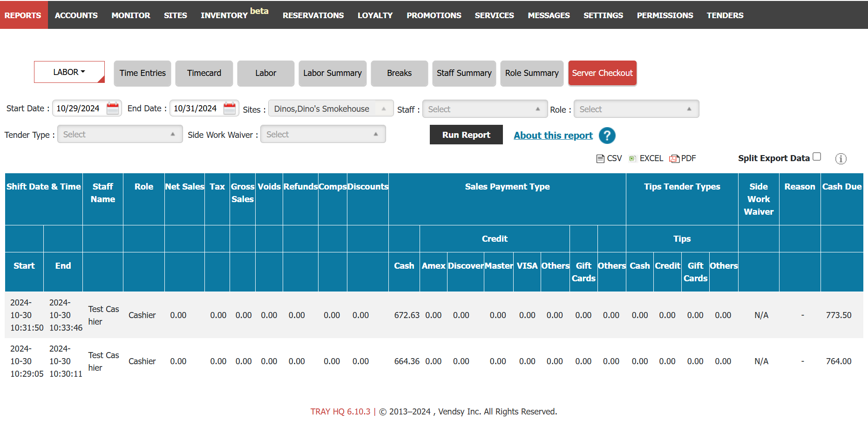This screenshot has width=868, height=421.
Task: Enable the Split Export Data checkbox
Action: pyautogui.click(x=817, y=157)
